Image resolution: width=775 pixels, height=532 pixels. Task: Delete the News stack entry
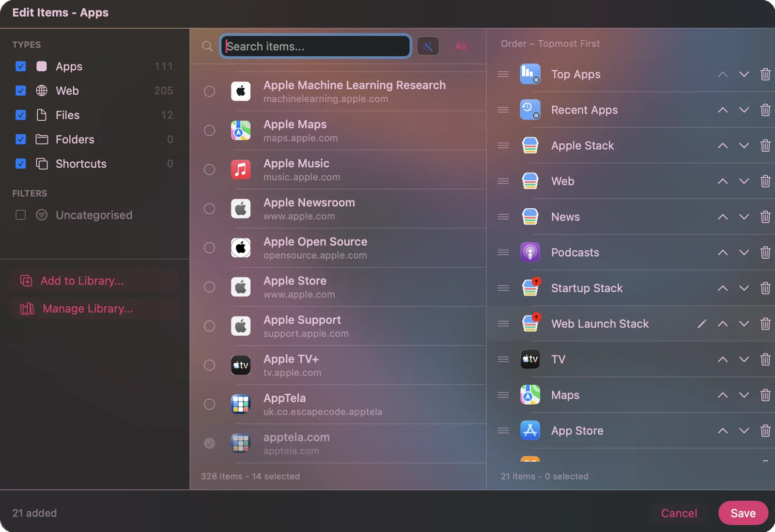click(x=765, y=217)
